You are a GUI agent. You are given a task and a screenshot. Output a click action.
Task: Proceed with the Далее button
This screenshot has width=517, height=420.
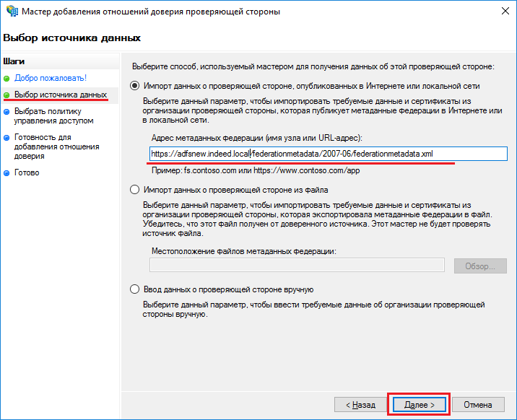[420, 405]
